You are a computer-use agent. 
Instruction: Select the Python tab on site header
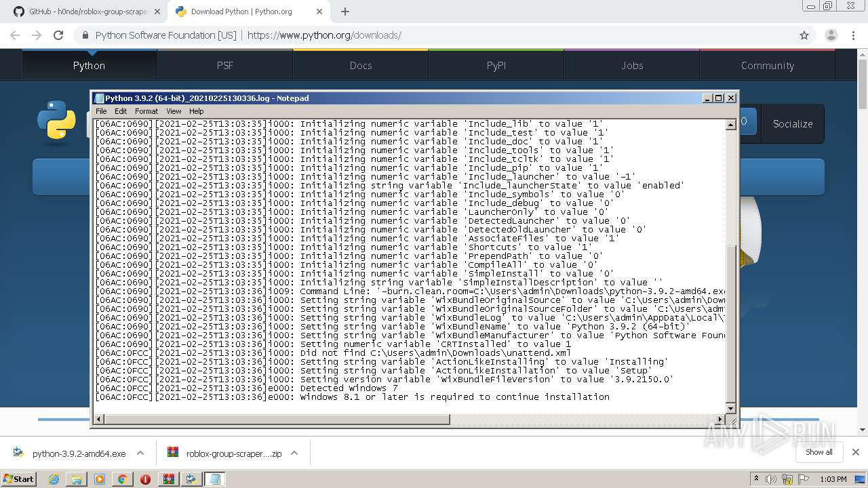90,65
